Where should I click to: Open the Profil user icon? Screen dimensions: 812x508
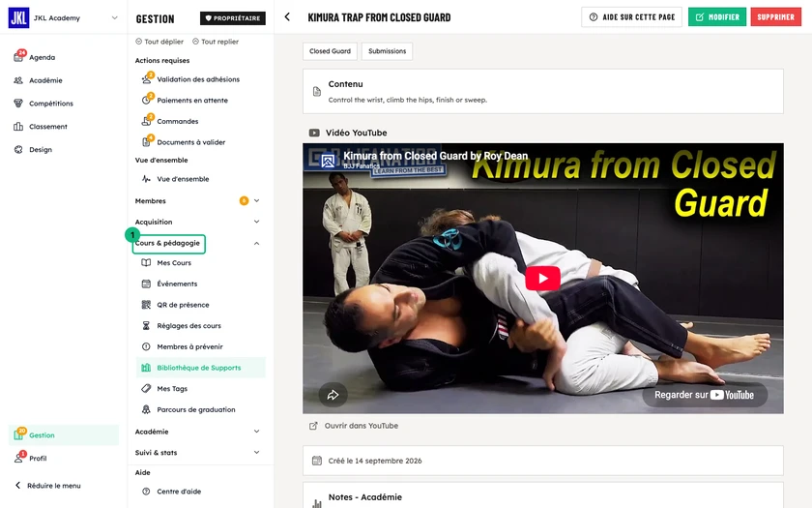(x=18, y=458)
